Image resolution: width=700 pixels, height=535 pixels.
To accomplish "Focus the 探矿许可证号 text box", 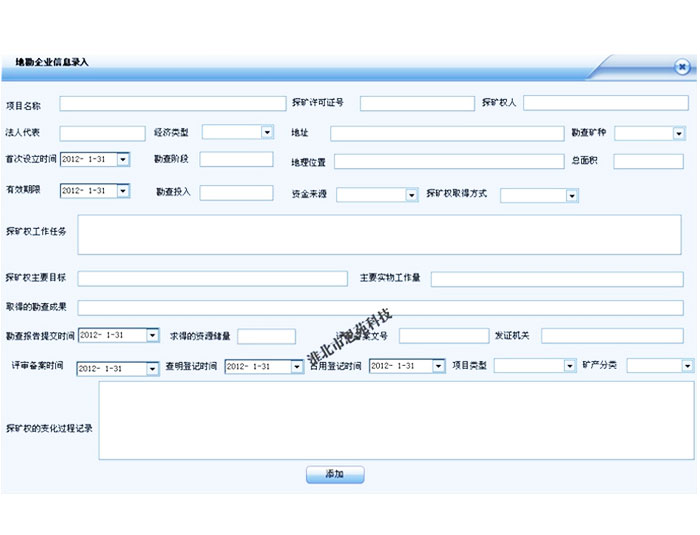I will [x=410, y=103].
